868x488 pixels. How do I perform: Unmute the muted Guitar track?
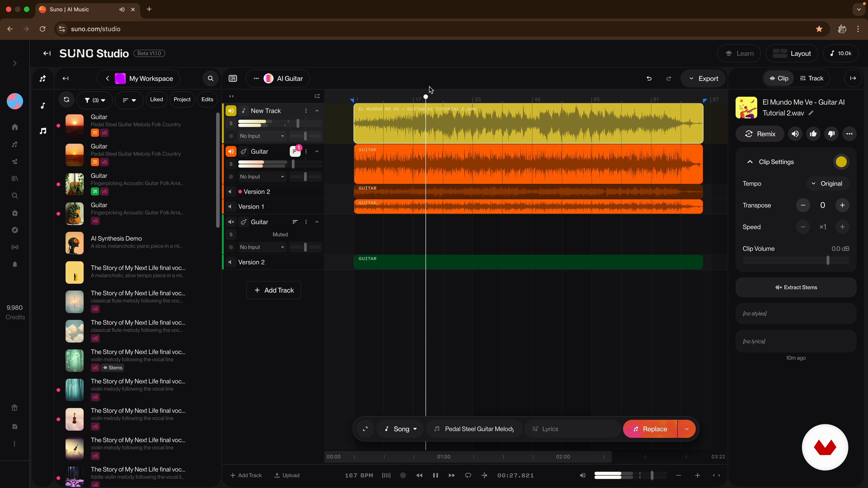pyautogui.click(x=231, y=222)
